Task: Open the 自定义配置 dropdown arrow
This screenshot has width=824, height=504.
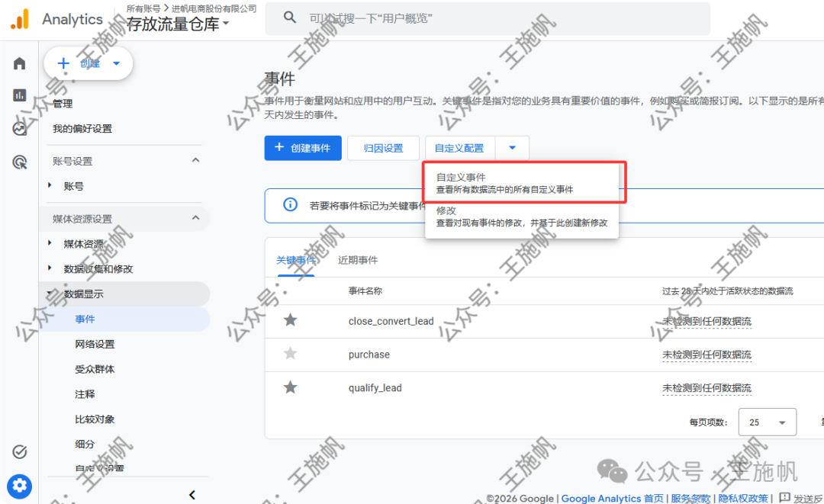Action: coord(513,148)
